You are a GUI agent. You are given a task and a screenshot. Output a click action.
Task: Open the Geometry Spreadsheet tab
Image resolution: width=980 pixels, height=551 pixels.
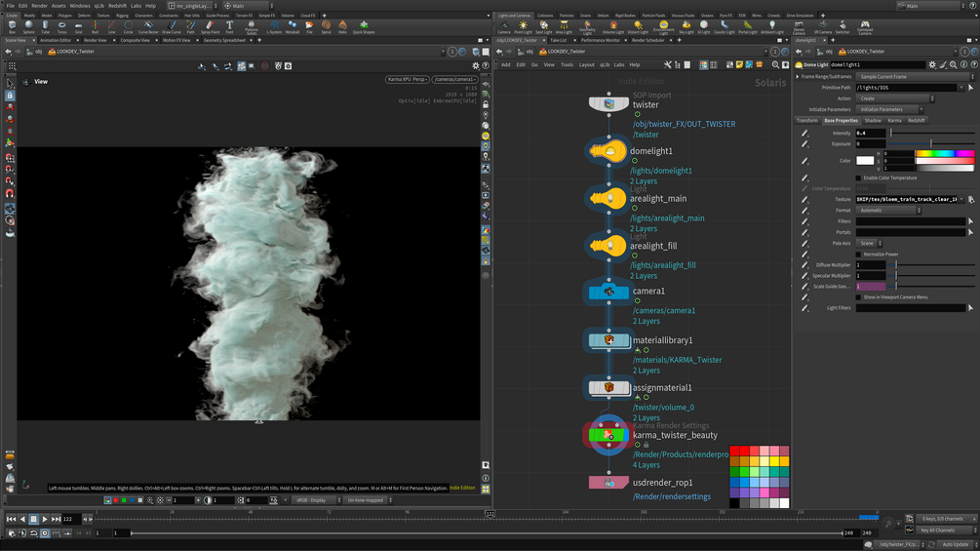[224, 40]
